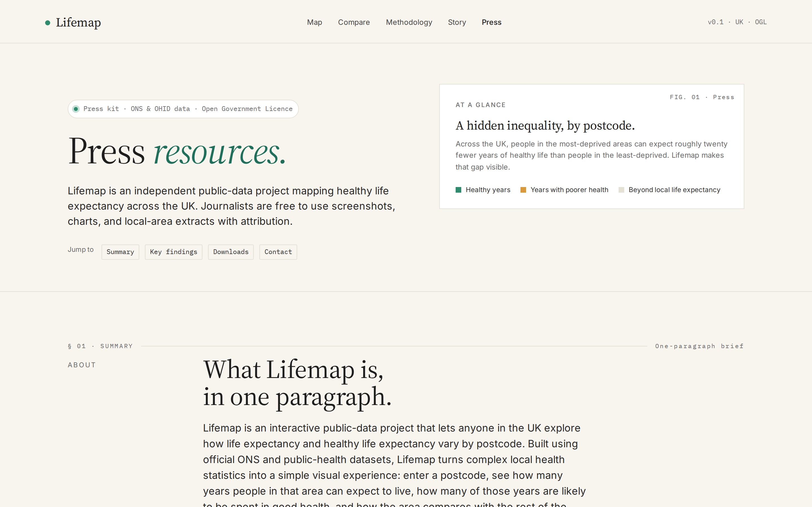The height and width of the screenshot is (507, 812).
Task: Open the Map page
Action: click(314, 22)
